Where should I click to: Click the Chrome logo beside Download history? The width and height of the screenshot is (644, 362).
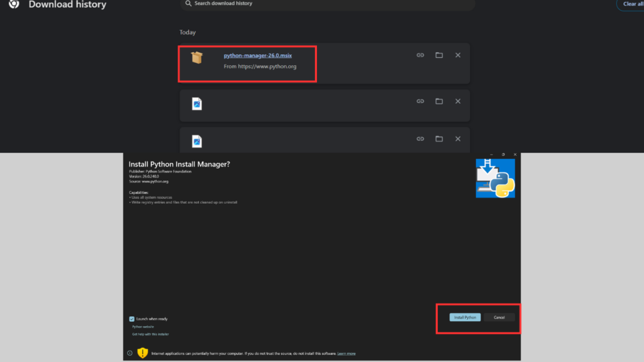pos(14,4)
